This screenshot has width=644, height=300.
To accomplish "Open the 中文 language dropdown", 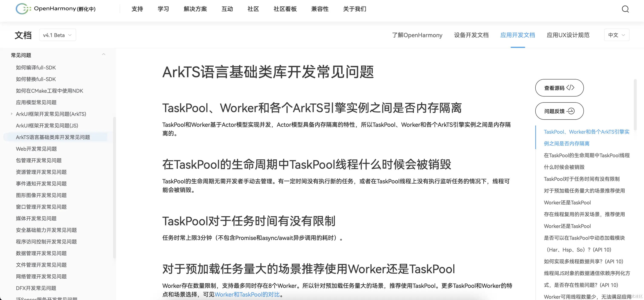I will tap(616, 35).
